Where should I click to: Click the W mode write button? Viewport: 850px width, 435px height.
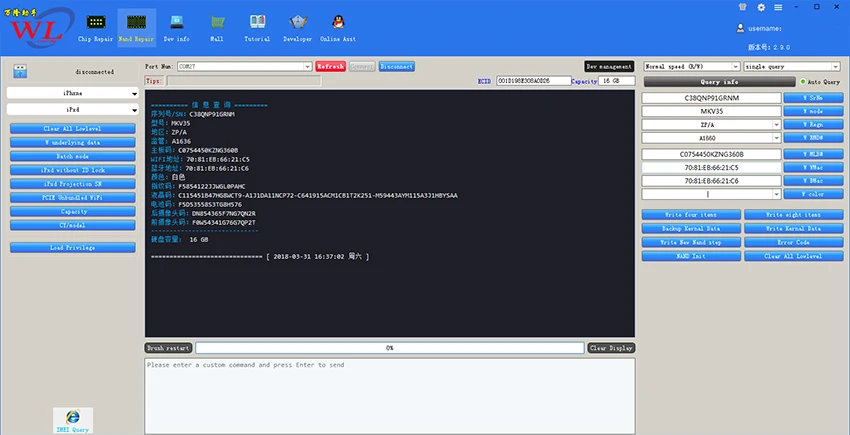[813, 111]
